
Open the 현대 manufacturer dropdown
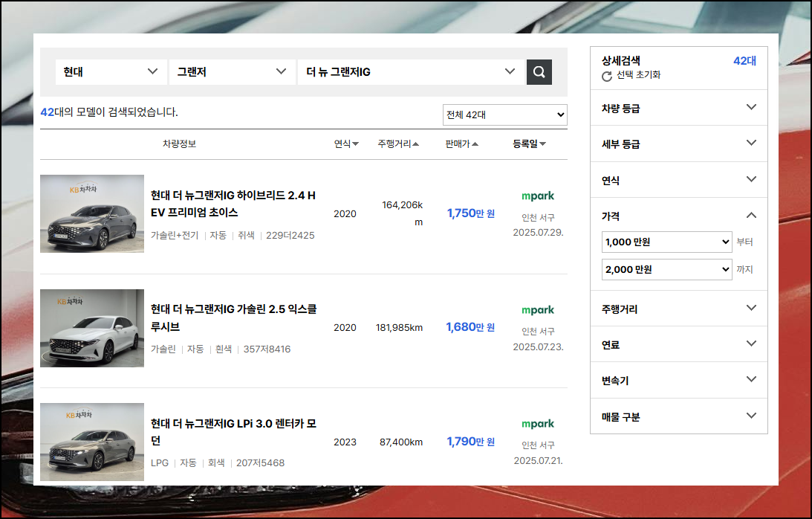[x=111, y=72]
